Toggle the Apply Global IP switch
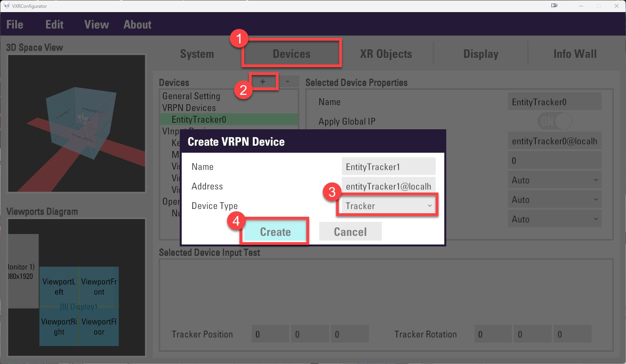 point(554,121)
